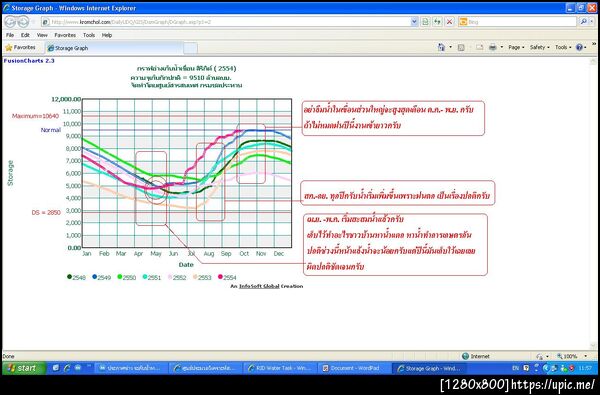600x395 pixels.
Task: Select the Storage Graph browser tab
Action: pyautogui.click(x=114, y=48)
